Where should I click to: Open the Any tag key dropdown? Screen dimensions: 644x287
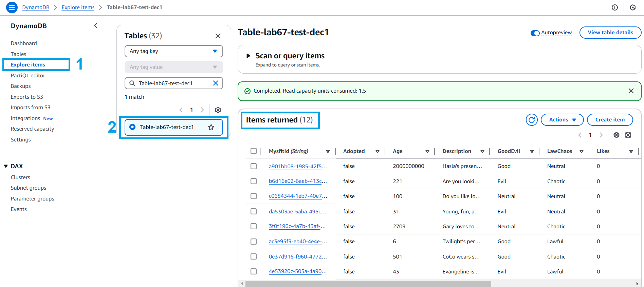(x=174, y=51)
